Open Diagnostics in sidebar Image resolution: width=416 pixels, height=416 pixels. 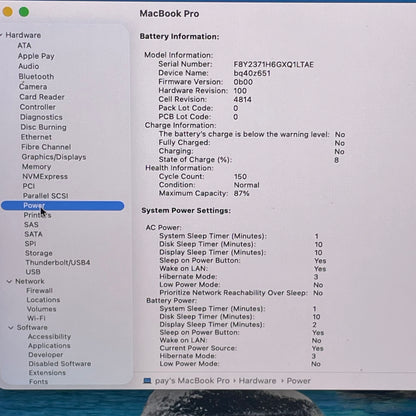pos(41,117)
